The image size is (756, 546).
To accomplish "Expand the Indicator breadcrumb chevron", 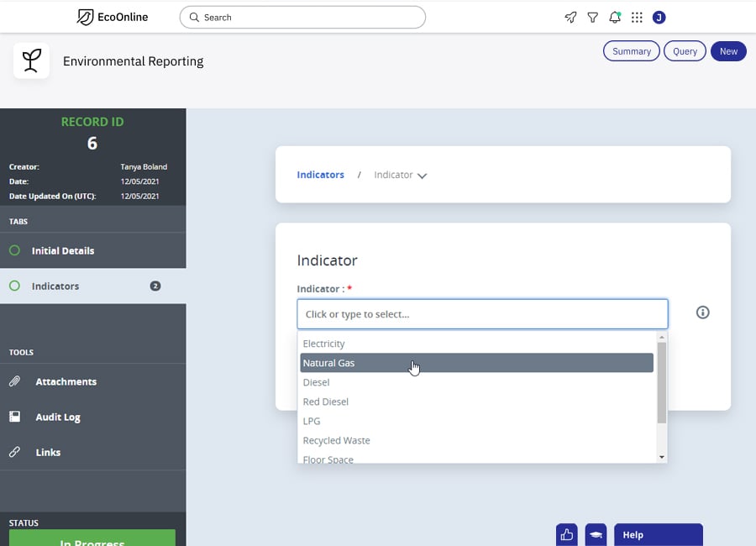I will [x=422, y=176].
